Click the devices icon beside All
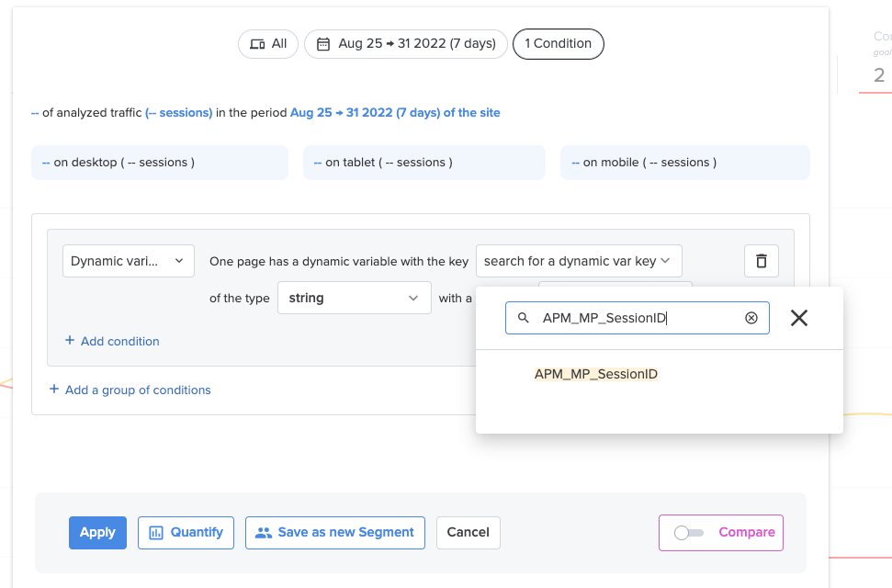Image resolution: width=892 pixels, height=588 pixels. [x=257, y=44]
